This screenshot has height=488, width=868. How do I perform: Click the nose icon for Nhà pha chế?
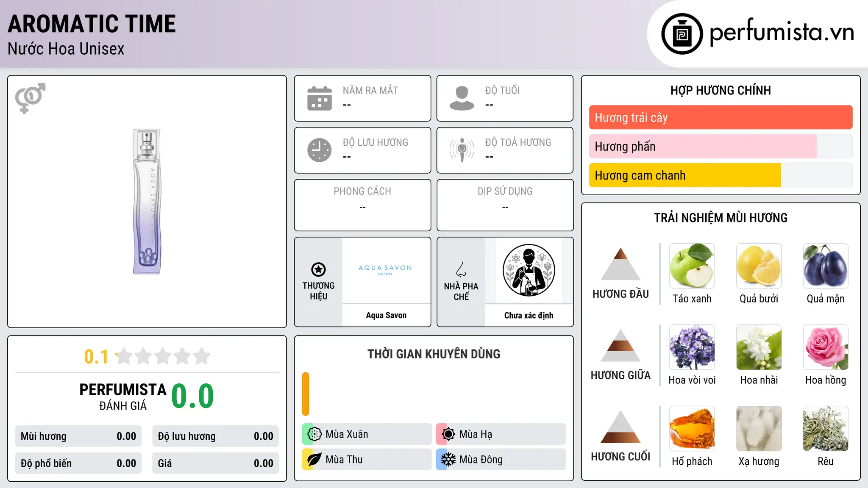click(461, 269)
